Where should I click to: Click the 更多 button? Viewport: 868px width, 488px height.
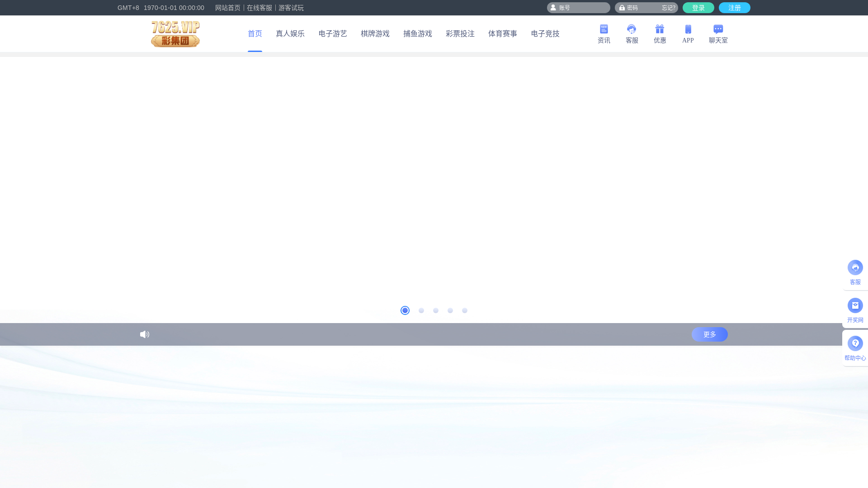tap(710, 334)
